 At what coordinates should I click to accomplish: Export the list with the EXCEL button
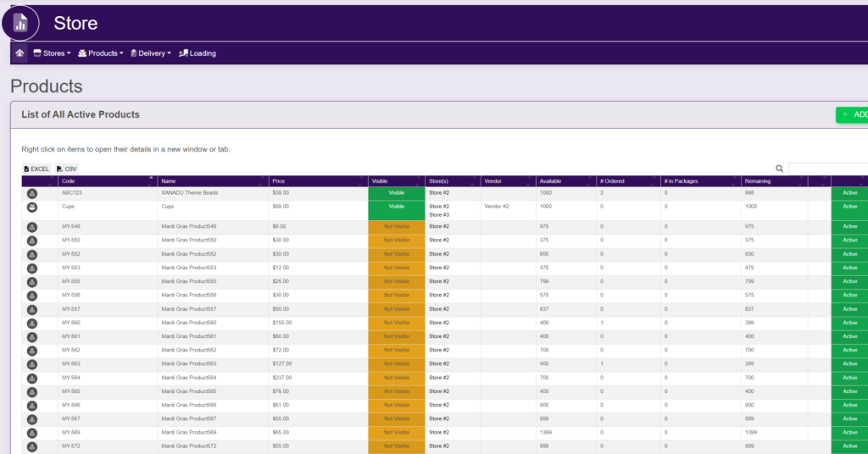coord(36,169)
